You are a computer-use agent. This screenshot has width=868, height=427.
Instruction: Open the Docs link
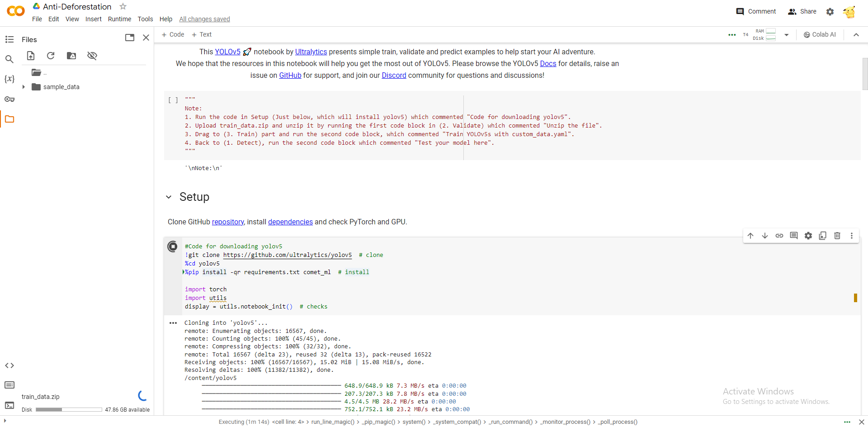point(548,63)
